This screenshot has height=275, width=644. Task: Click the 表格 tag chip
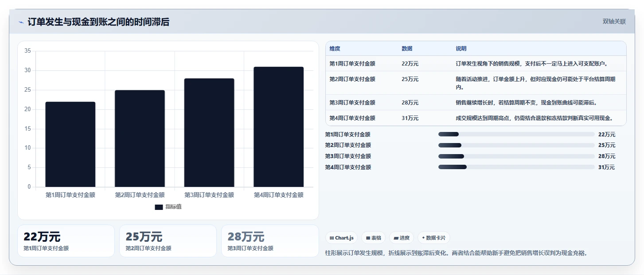(x=374, y=238)
